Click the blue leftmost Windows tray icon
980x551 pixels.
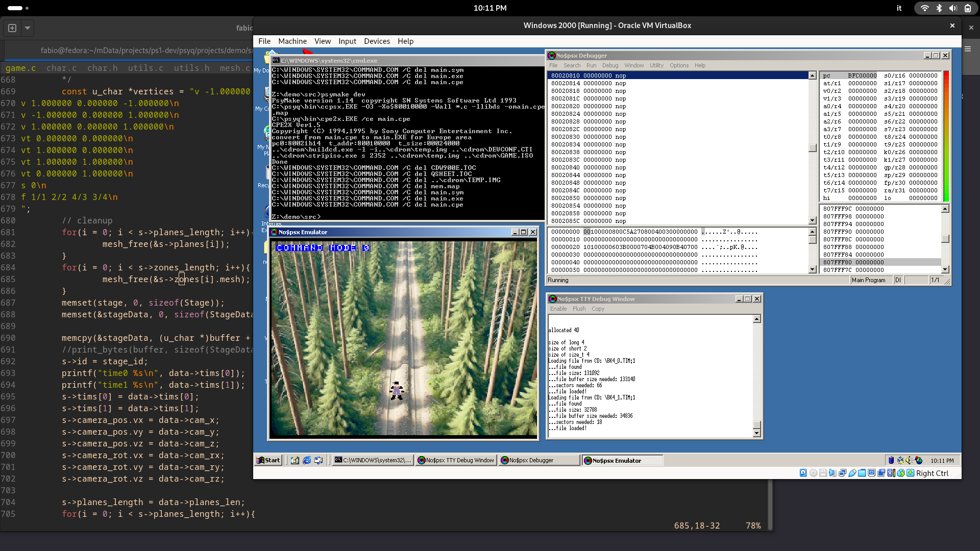891,460
